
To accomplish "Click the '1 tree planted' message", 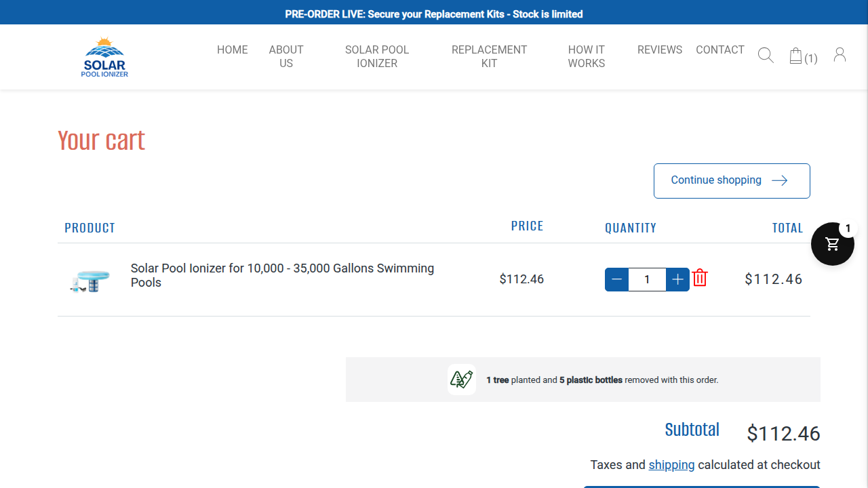I will tap(602, 380).
